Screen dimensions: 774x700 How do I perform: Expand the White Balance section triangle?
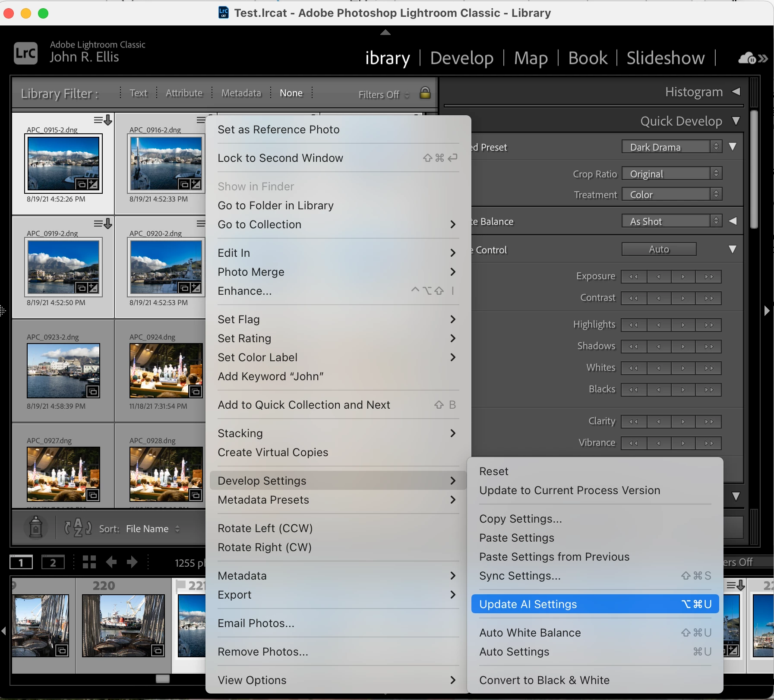[x=733, y=221]
